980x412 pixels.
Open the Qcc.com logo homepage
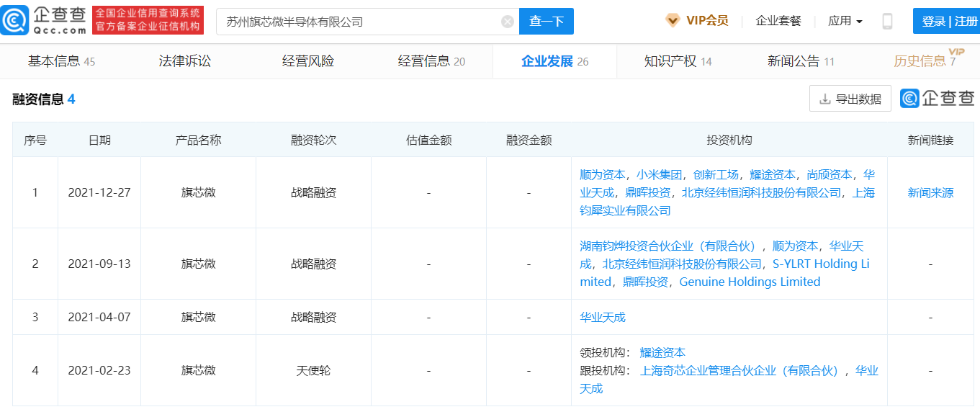click(43, 21)
